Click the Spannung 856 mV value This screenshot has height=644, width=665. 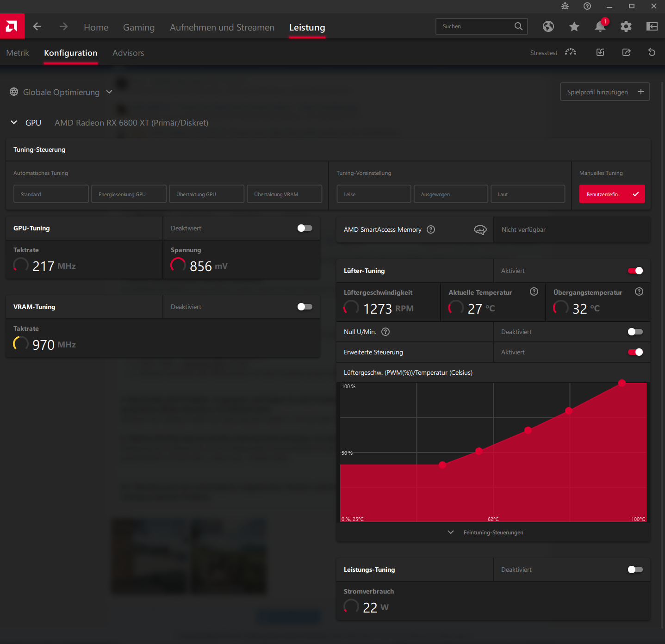click(209, 266)
